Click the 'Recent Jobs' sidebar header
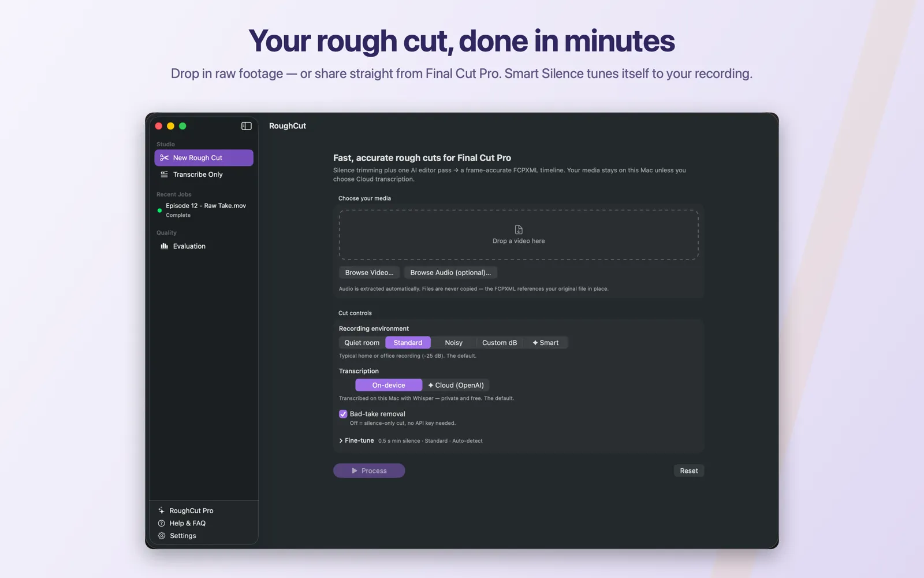This screenshot has height=578, width=924. coord(174,195)
